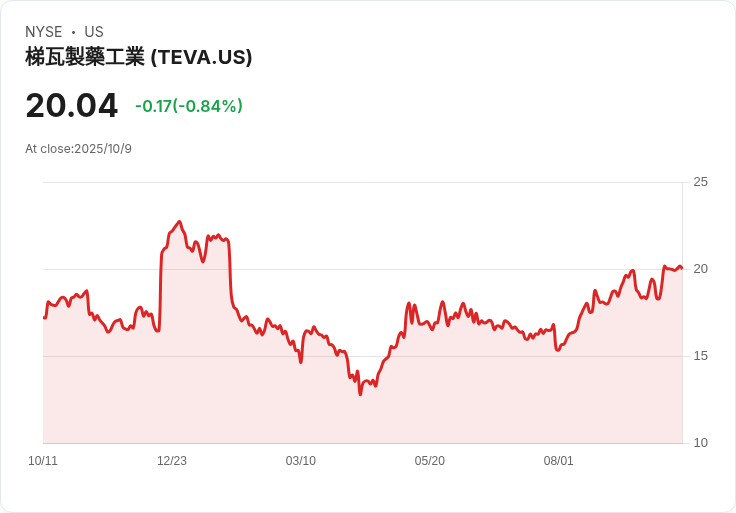This screenshot has height=513, width=736.
Task: Click the 10 price axis label
Action: pos(700,443)
